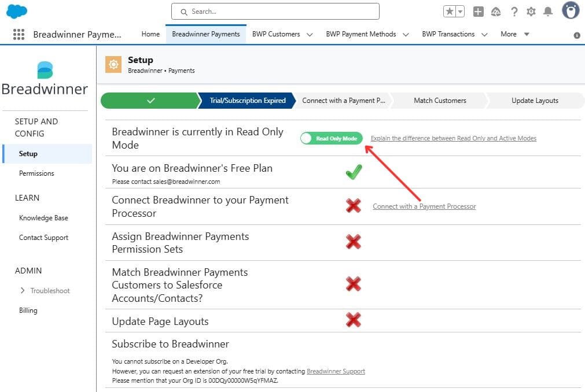Viewport: 585px width, 392px height.
Task: Select the Match Customers progress step
Action: coord(440,101)
